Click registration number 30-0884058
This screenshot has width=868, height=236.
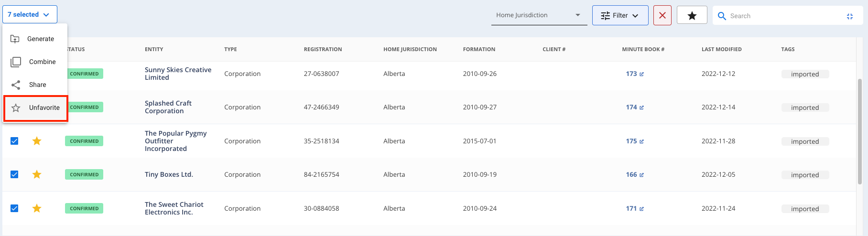[x=321, y=208]
